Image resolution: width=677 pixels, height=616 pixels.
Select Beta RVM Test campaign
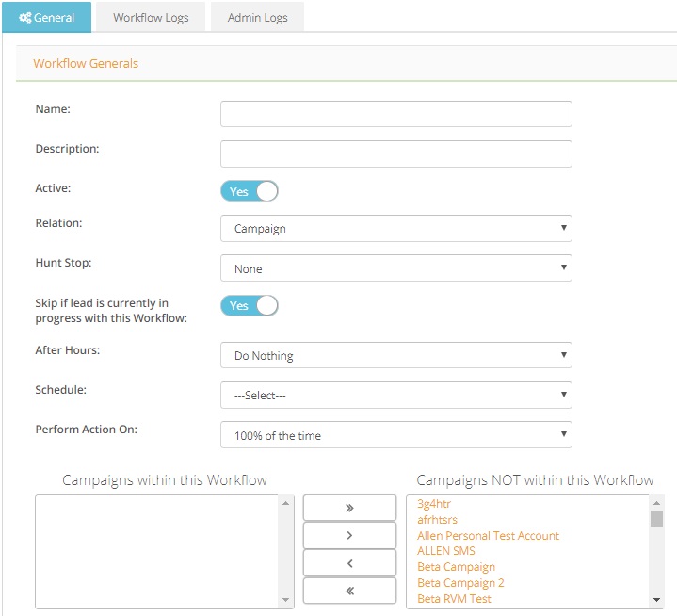tap(454, 599)
